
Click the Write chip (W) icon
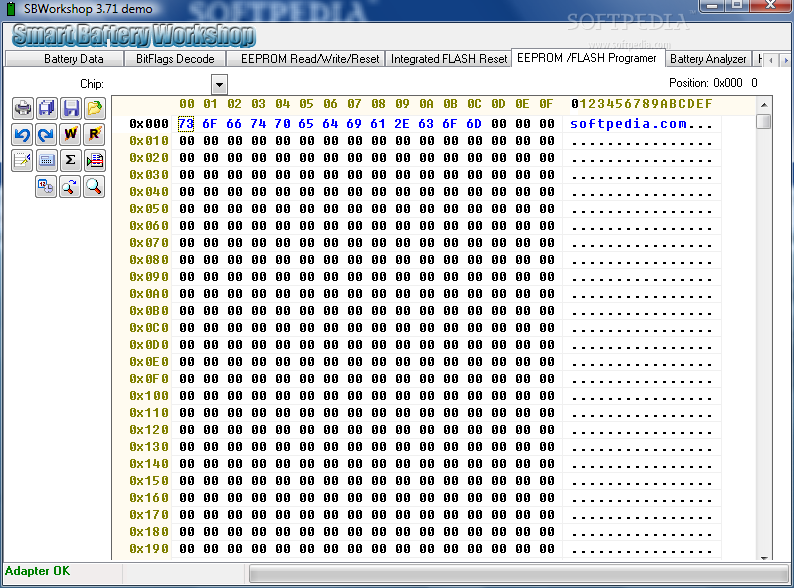pos(70,135)
